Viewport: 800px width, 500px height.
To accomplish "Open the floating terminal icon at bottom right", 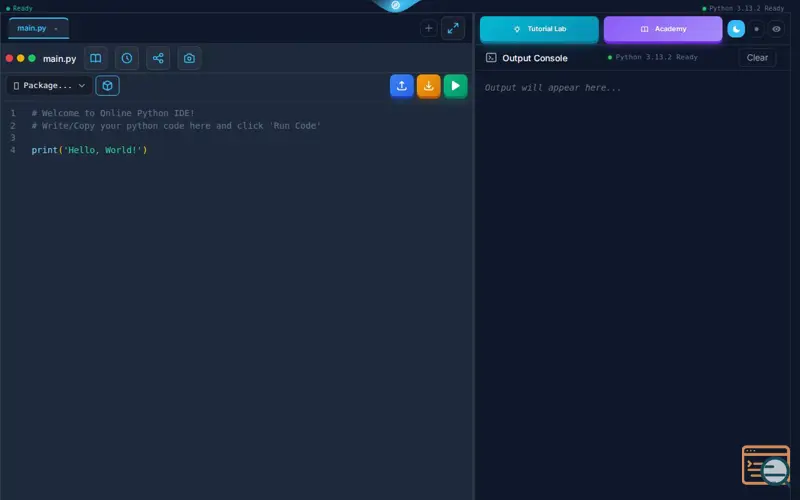I will pyautogui.click(x=766, y=465).
